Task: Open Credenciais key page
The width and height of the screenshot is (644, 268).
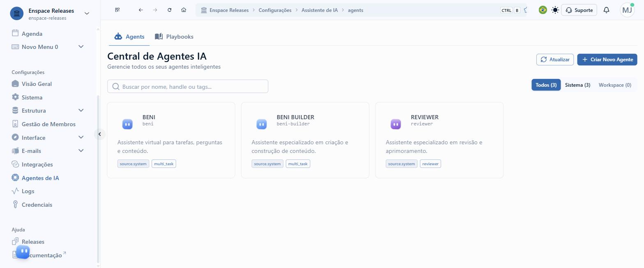Action: [x=32, y=205]
